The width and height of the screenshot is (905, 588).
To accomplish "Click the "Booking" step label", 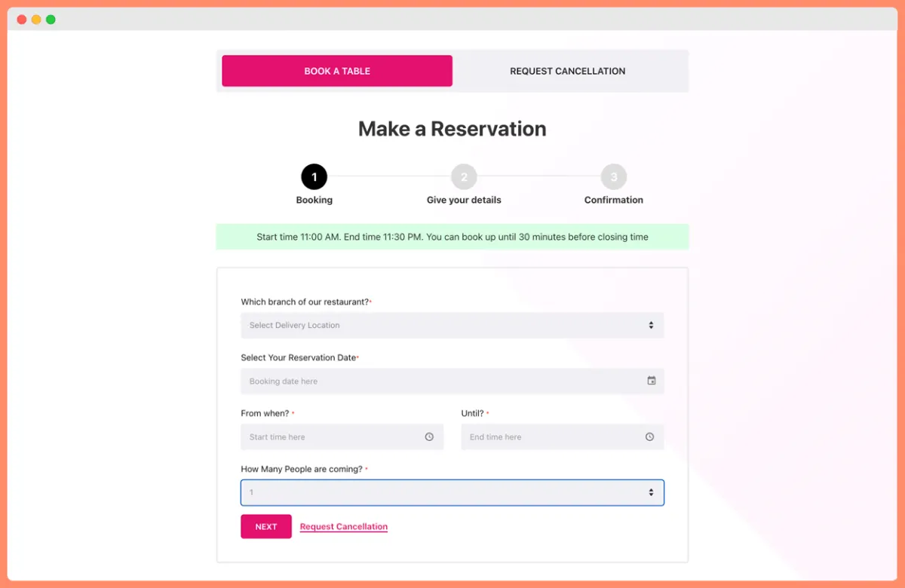I will click(x=314, y=200).
